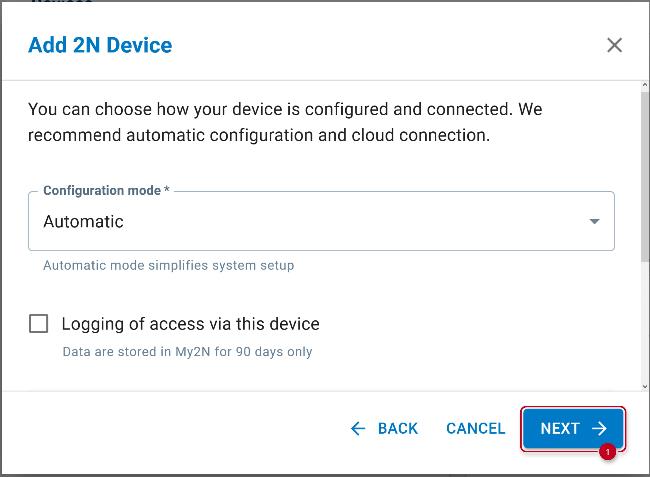Click the right arrow icon on NEXT
Image resolution: width=650 pixels, height=477 pixels.
(x=599, y=428)
